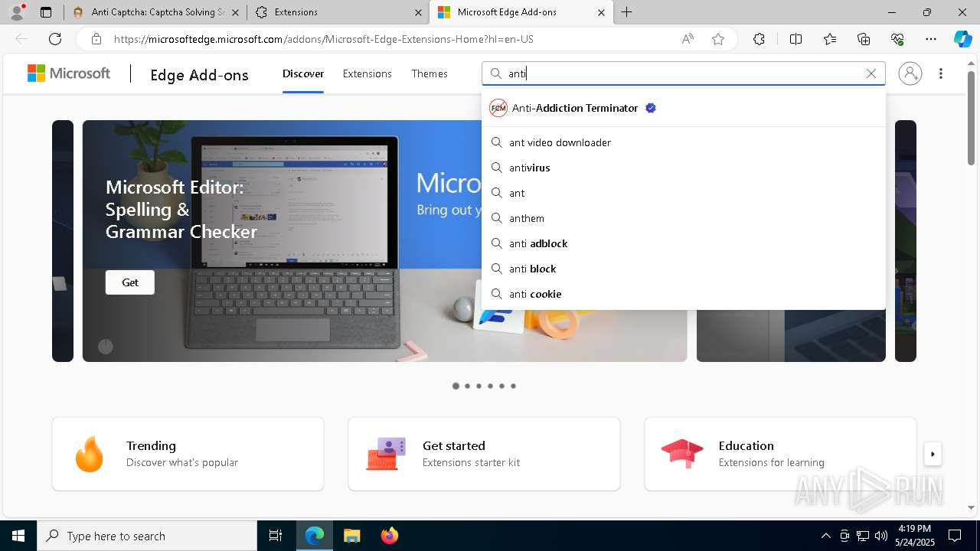Launch Firefox from taskbar
Viewport: 980px width, 551px height.
(x=390, y=536)
